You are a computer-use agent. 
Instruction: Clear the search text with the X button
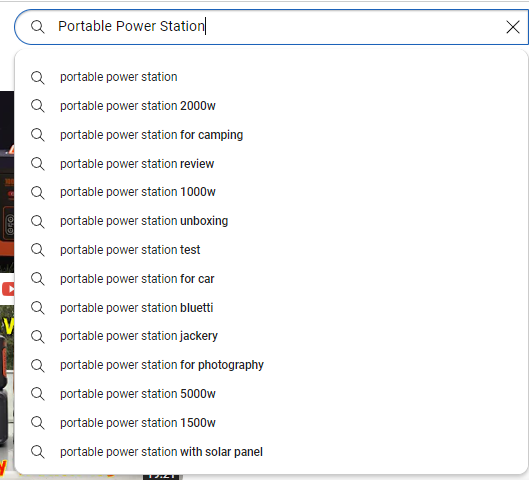[x=513, y=27]
